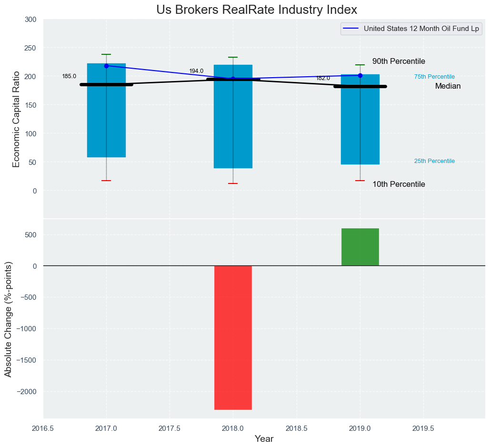Click the 2018.0 tick label on the x-axis
Image resolution: width=490 pixels, height=448 pixels.
point(233,428)
